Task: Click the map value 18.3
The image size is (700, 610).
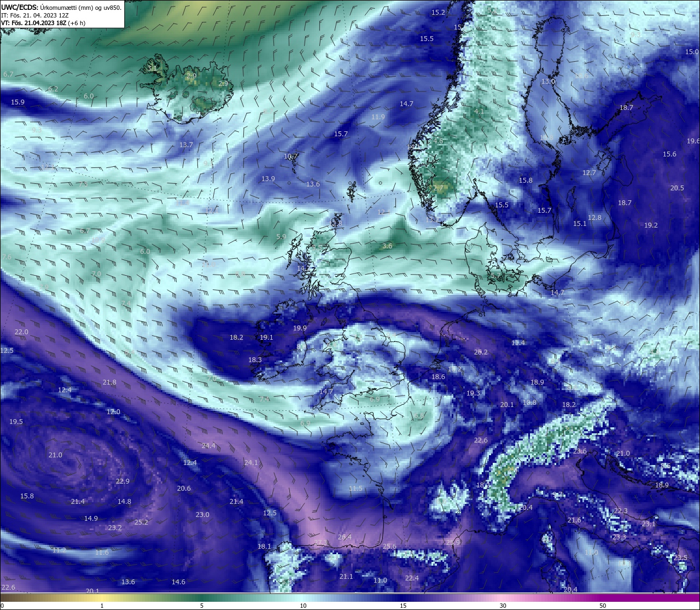Action: (x=255, y=359)
